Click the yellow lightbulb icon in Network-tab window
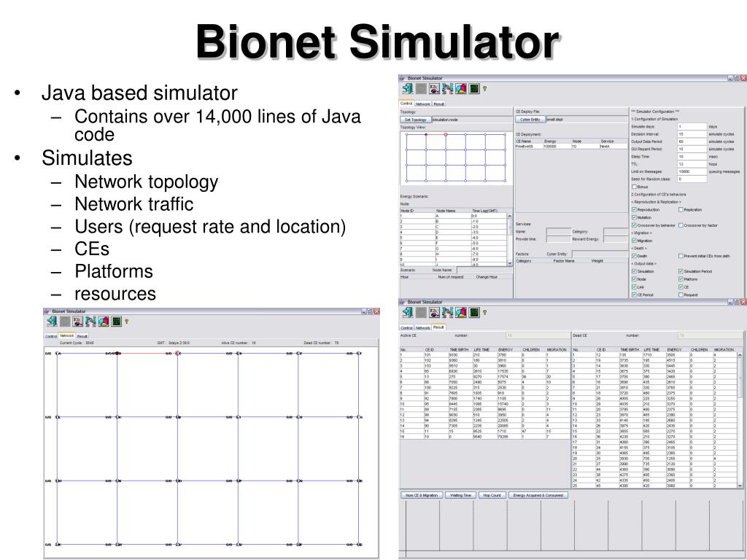 tap(127, 322)
